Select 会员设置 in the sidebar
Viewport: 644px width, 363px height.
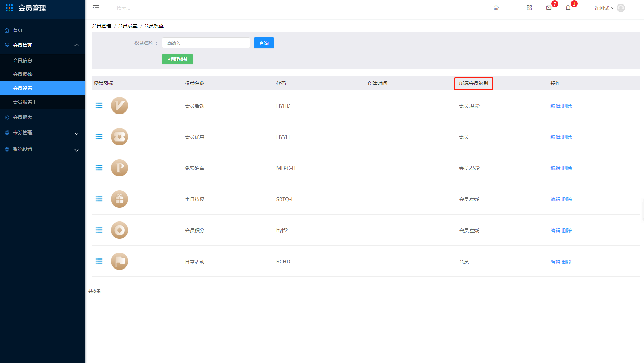point(42,88)
